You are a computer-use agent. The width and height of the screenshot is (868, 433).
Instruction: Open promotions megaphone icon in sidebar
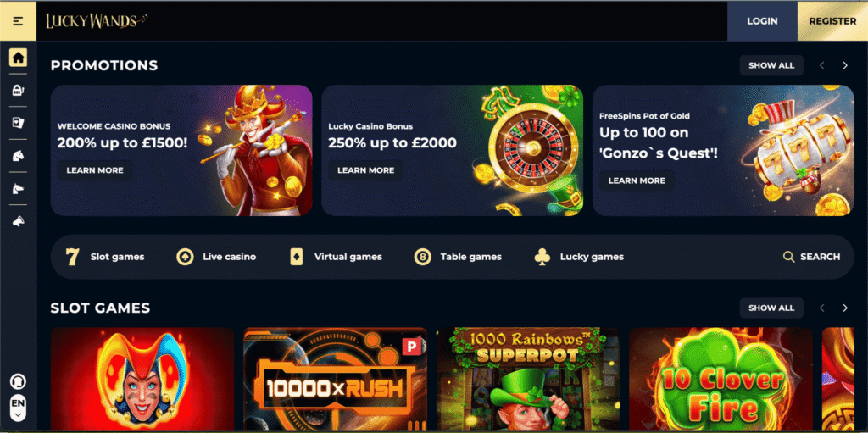click(x=19, y=221)
